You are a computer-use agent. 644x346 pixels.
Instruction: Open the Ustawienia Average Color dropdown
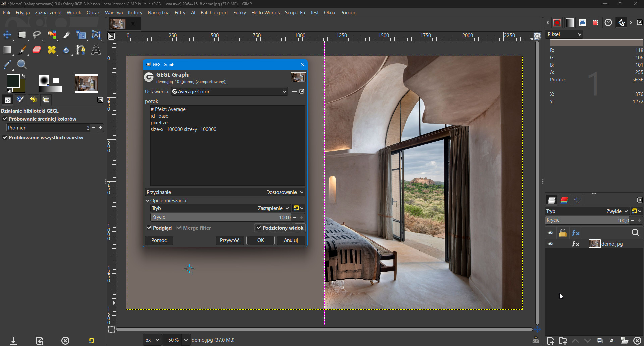tap(229, 92)
